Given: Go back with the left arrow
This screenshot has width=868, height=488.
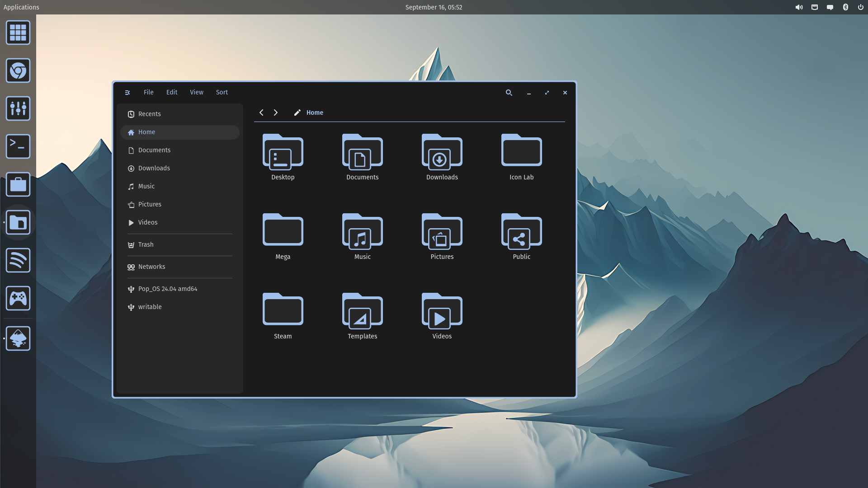Looking at the screenshot, I should [x=261, y=113].
